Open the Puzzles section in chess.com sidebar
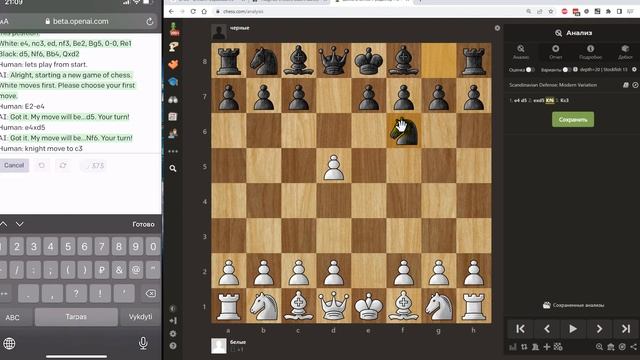This screenshot has width=640, height=360. (173, 47)
